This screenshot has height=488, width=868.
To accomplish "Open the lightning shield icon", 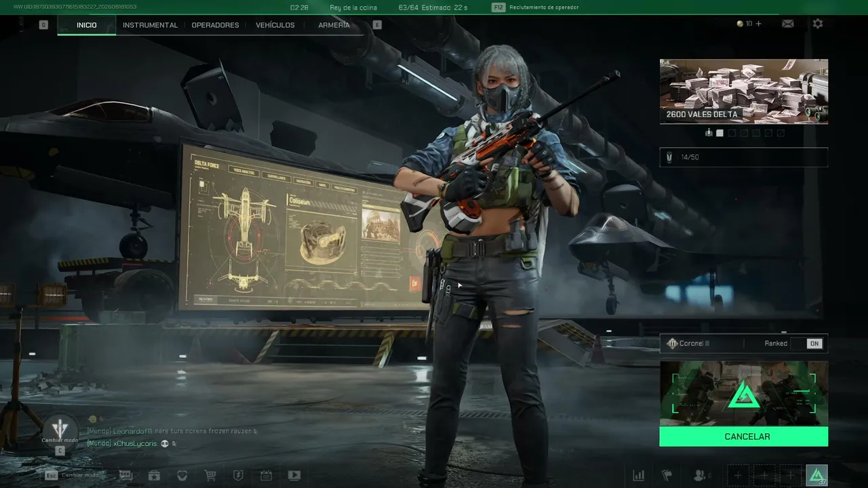I will [238, 475].
